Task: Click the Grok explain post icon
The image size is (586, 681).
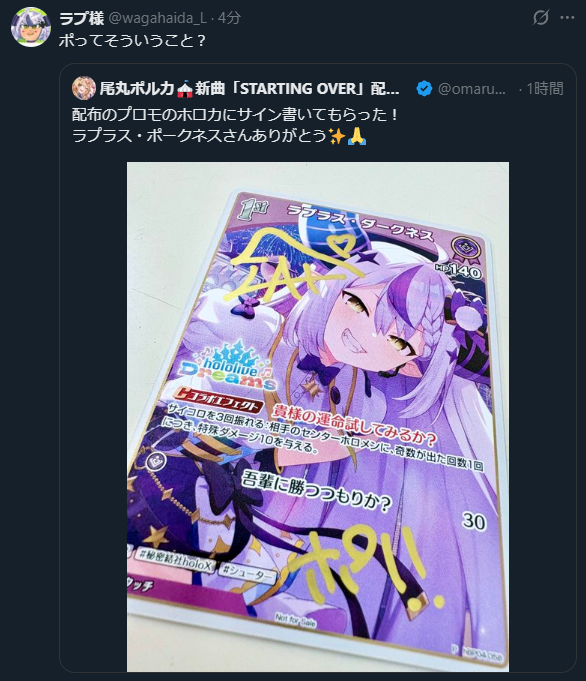Action: click(x=541, y=18)
